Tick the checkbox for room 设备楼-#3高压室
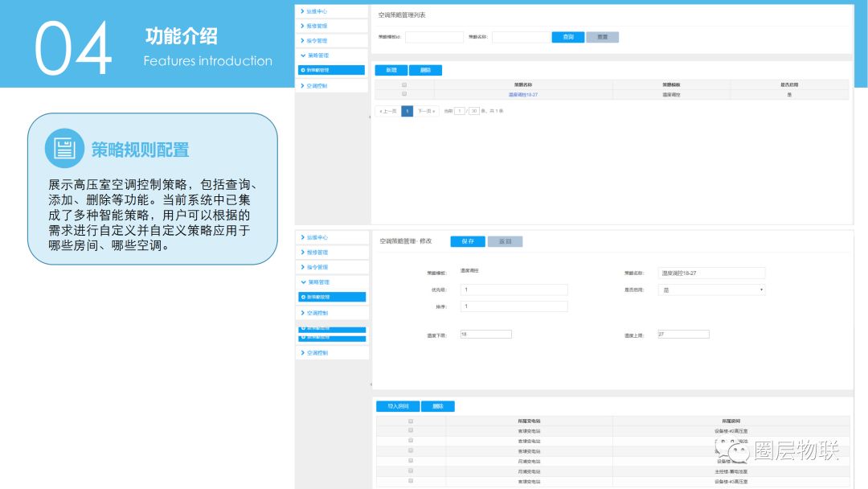Viewport: 868px width, 489px height. click(x=411, y=481)
